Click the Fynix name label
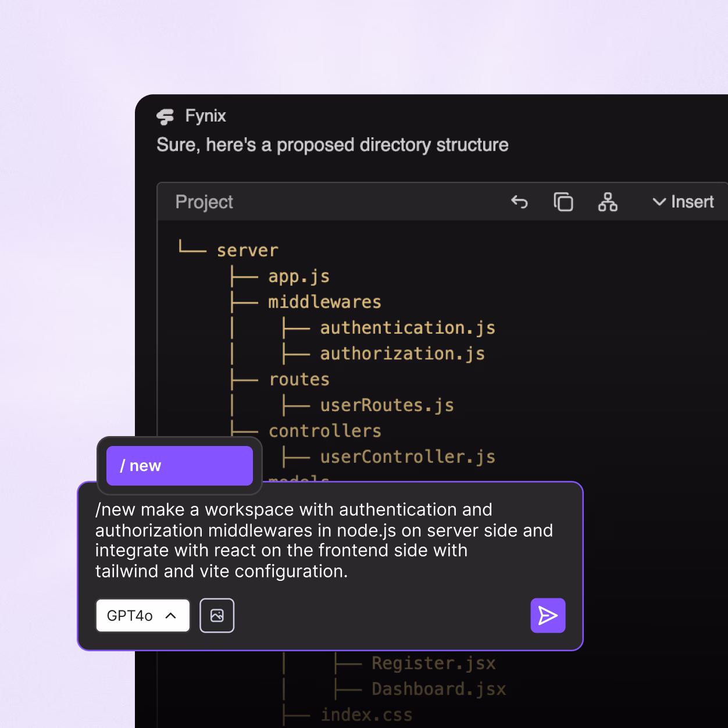728x728 pixels. click(x=206, y=116)
